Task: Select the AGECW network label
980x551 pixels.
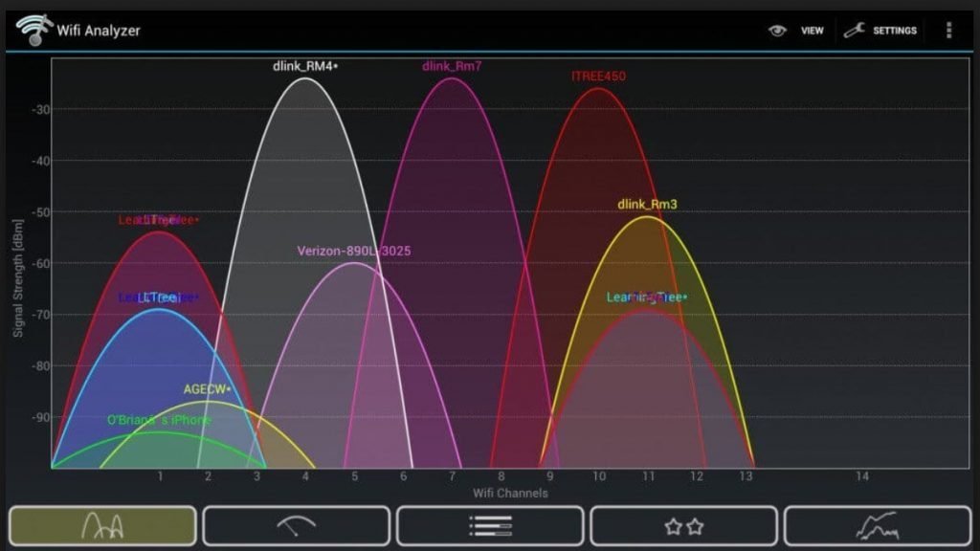Action: click(x=207, y=389)
